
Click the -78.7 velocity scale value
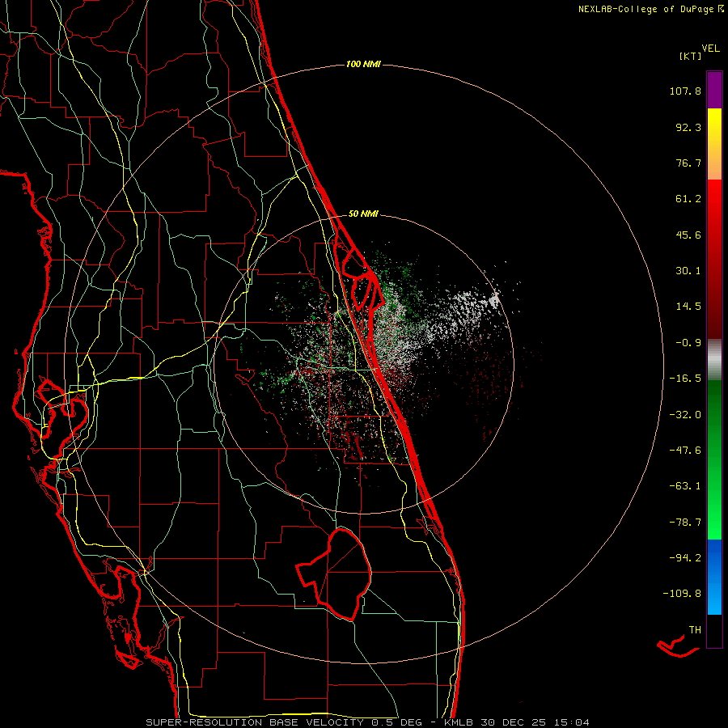tap(685, 523)
